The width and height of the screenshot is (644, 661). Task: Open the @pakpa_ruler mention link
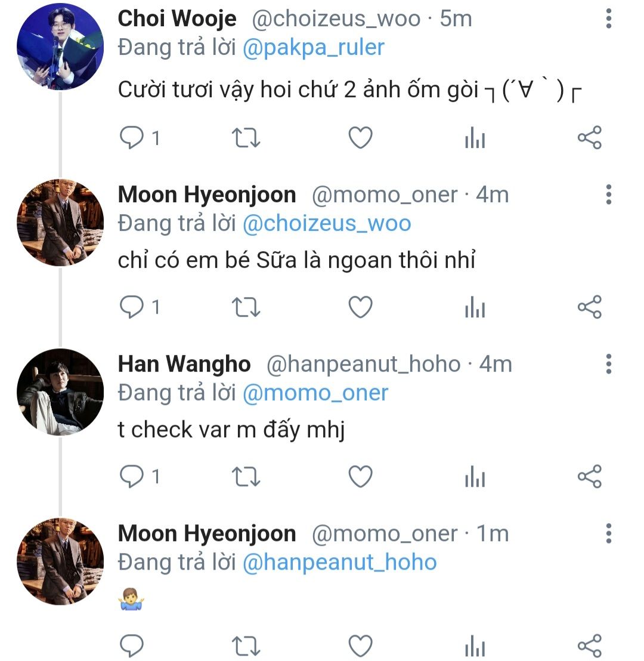[314, 47]
